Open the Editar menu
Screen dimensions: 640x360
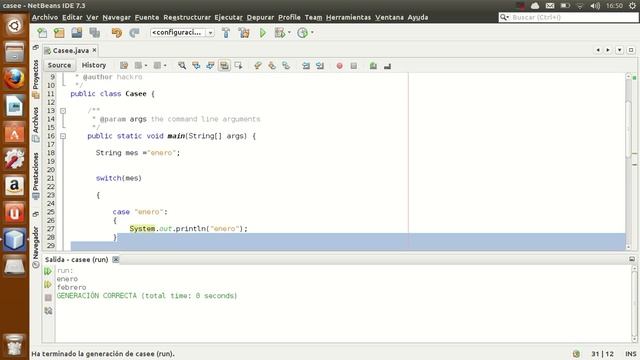point(72,17)
